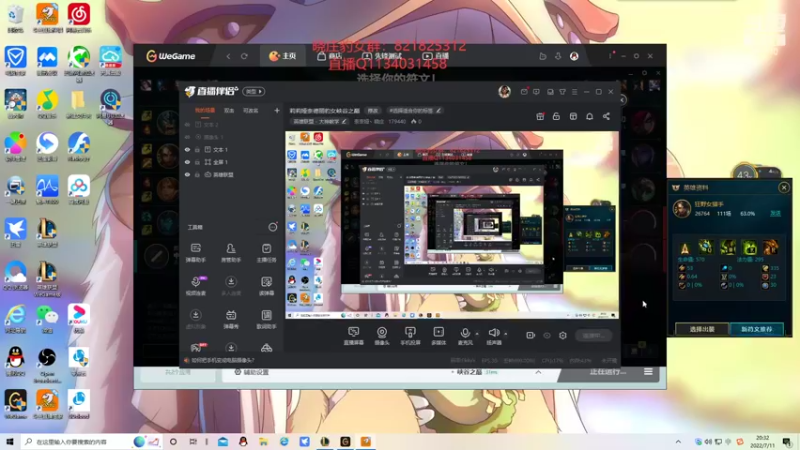Open QQ penguin icon on taskbar
Screen dimensions: 800x450
pos(243,442)
